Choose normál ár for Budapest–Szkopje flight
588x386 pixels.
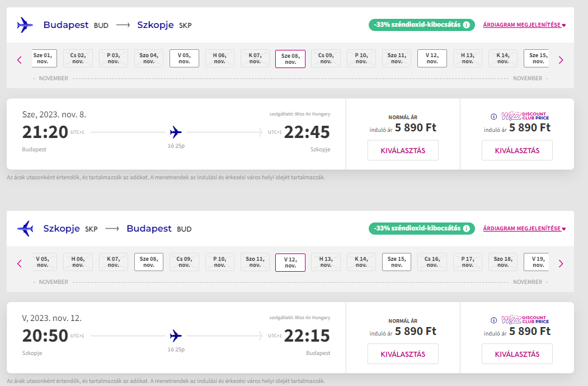(403, 150)
